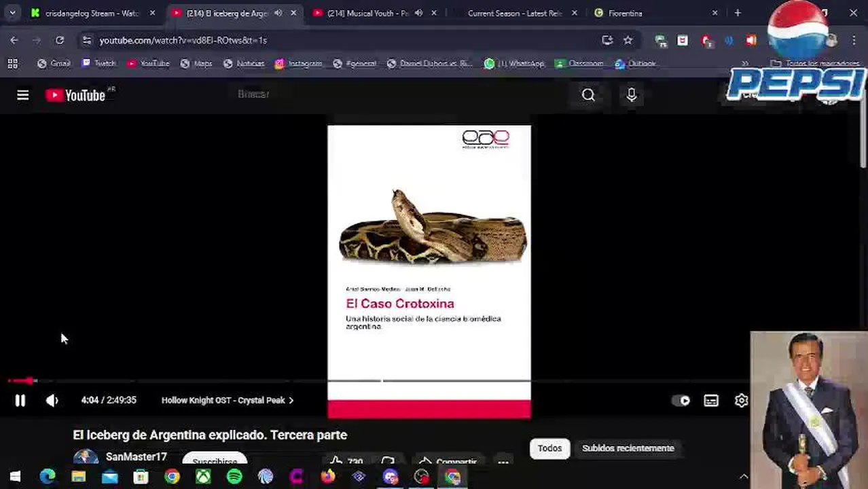Open the YouTube guide hamburger menu
Viewport: 868px width, 489px height.
click(x=22, y=95)
